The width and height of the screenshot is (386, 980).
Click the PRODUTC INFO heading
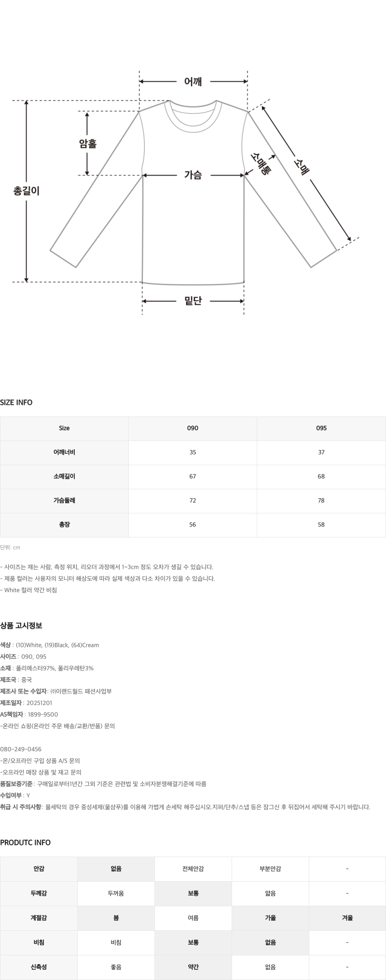(25, 843)
